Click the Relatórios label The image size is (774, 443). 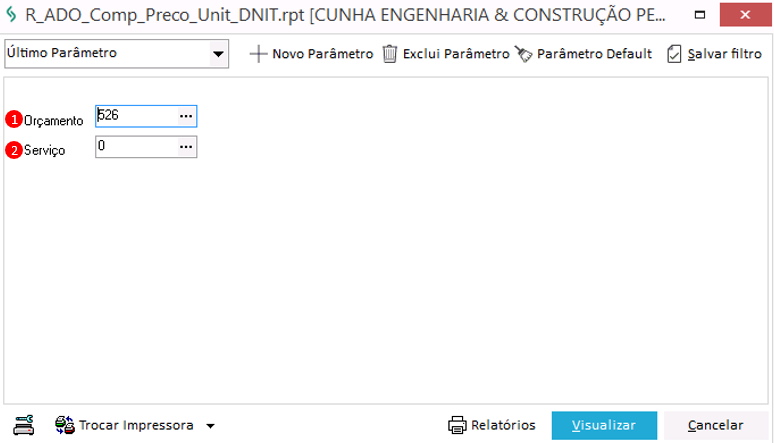[x=503, y=425]
